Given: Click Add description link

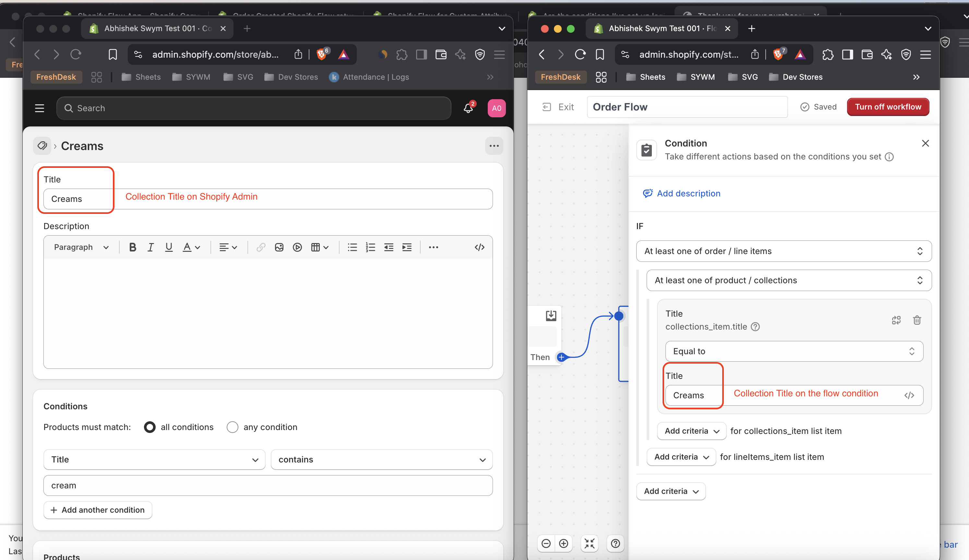Looking at the screenshot, I should click(681, 193).
